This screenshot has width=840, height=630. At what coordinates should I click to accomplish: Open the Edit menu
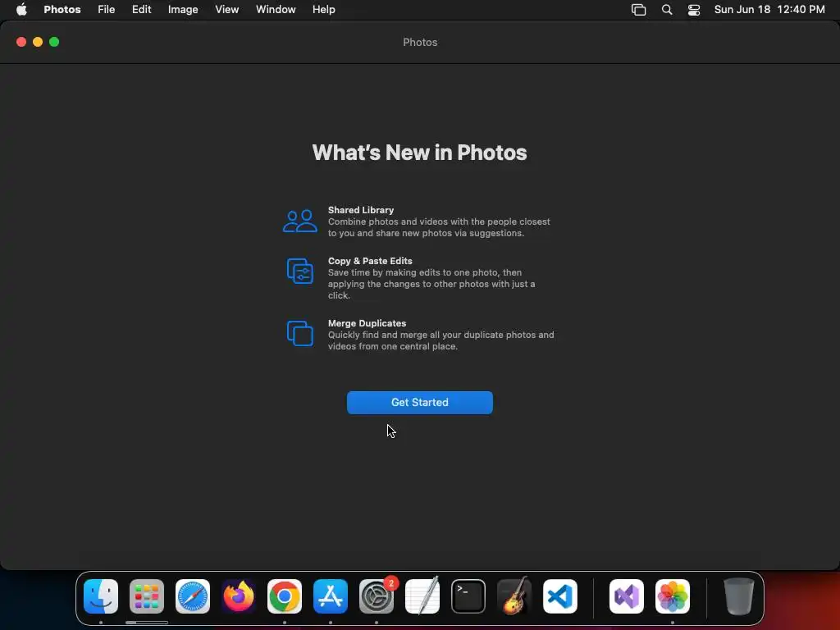(x=141, y=9)
